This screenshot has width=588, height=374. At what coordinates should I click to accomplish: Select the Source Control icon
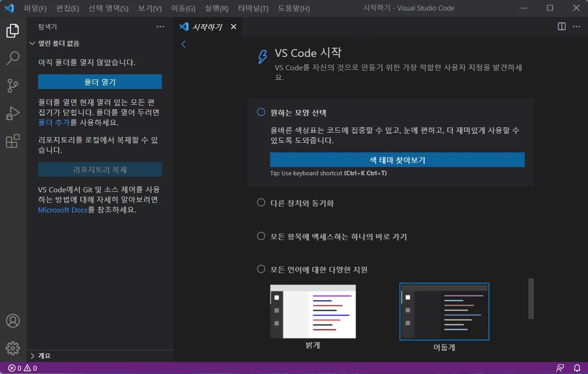coord(12,85)
